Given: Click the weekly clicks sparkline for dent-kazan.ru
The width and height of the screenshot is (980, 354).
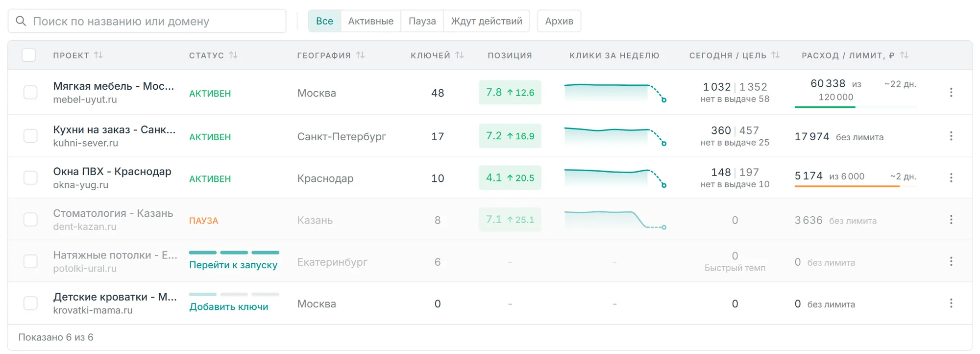Looking at the screenshot, I should pyautogui.click(x=615, y=220).
